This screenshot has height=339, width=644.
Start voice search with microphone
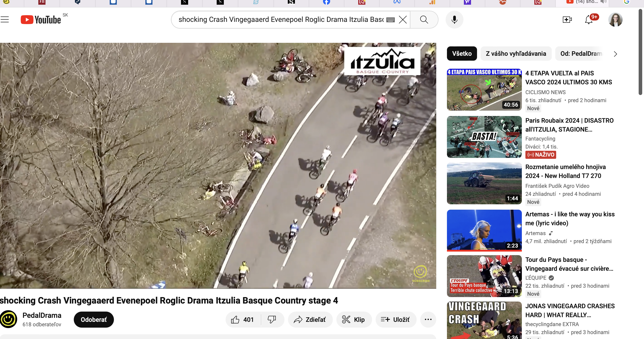454,19
